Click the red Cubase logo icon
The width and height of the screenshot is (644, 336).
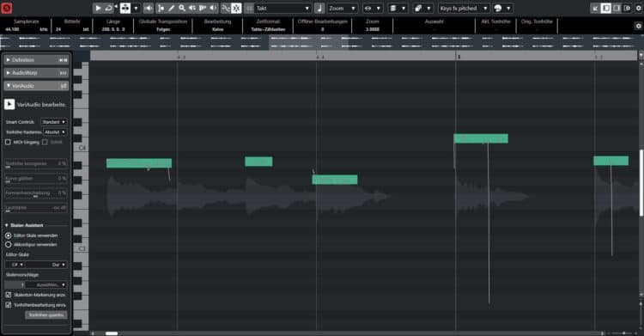7,8
